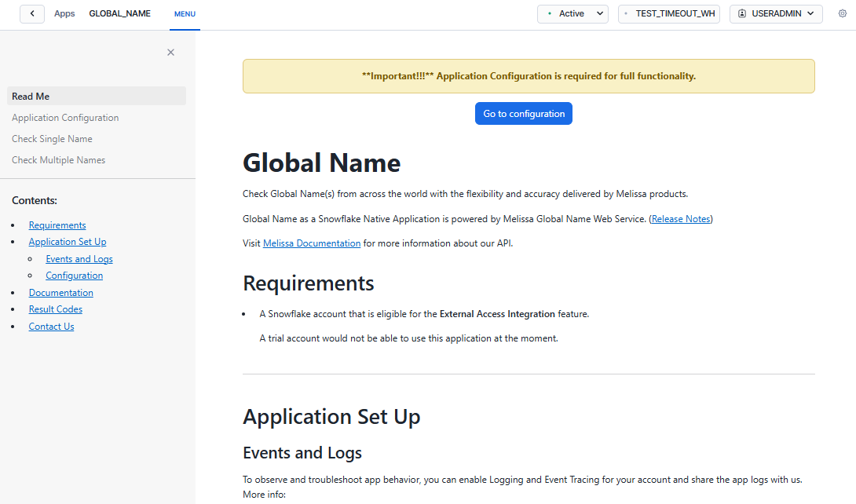Click the Global Name main heading
Screen dimensions: 856x504
321,163
